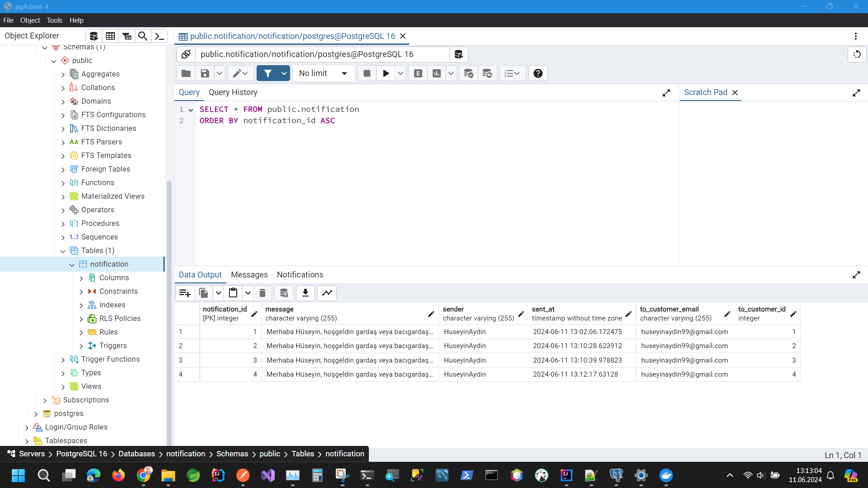
Task: Click the Rollback transaction icon
Action: [487, 73]
